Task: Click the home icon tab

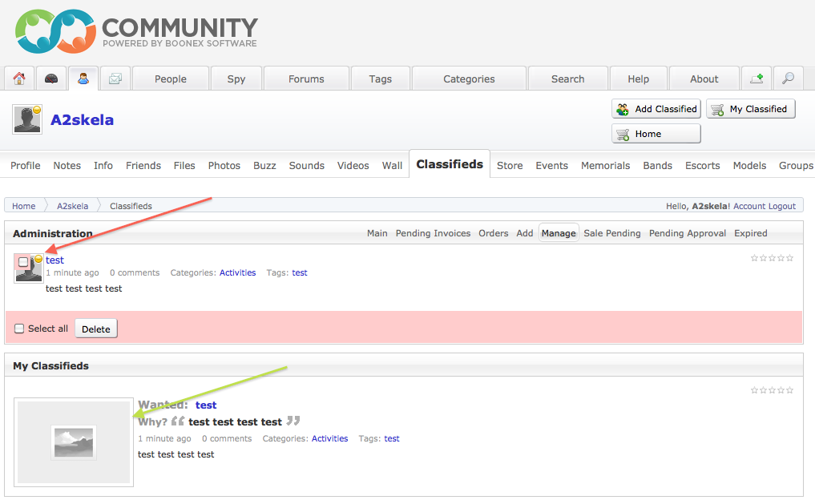Action: 19,79
